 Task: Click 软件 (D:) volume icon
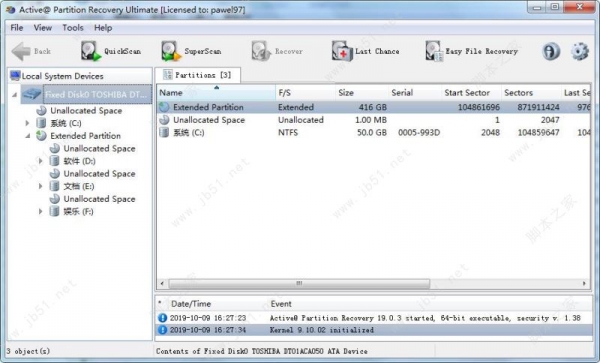tap(54, 161)
